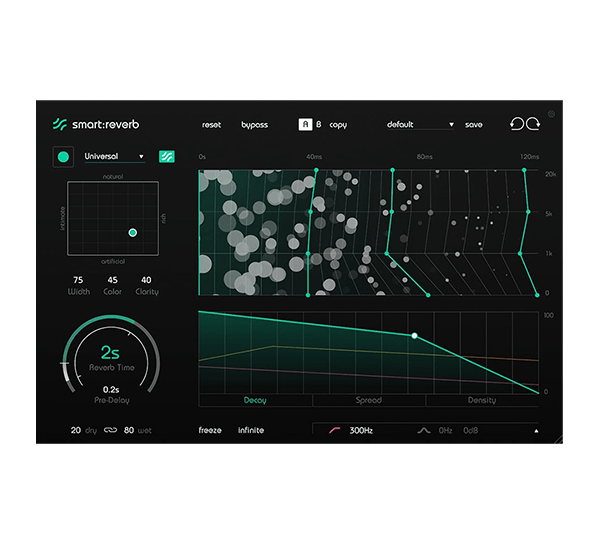Click the top node of the rightmost green line

coord(524,170)
